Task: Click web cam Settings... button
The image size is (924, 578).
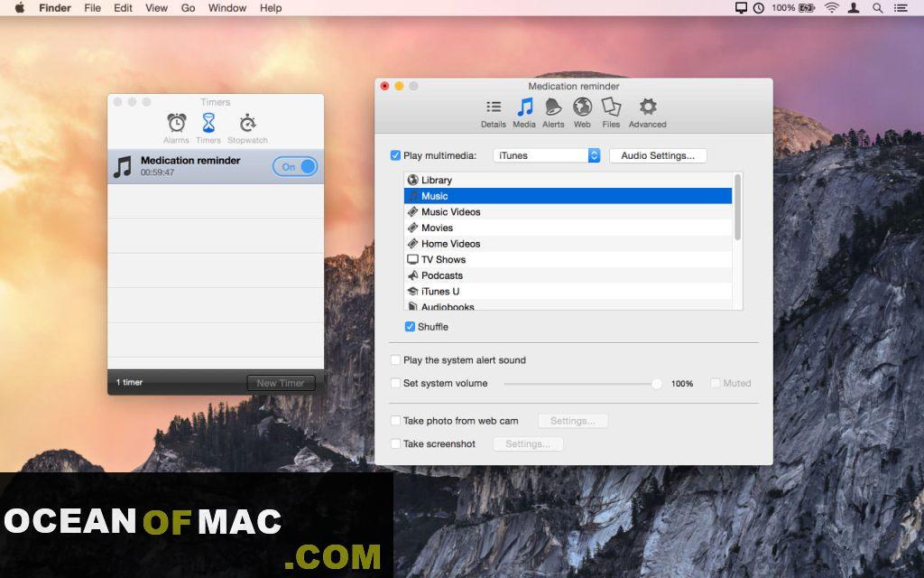Action: [x=573, y=421]
